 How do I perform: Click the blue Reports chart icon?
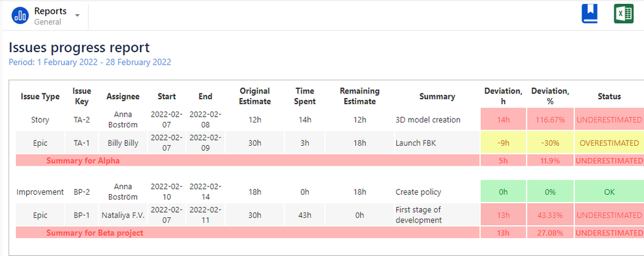[20, 15]
